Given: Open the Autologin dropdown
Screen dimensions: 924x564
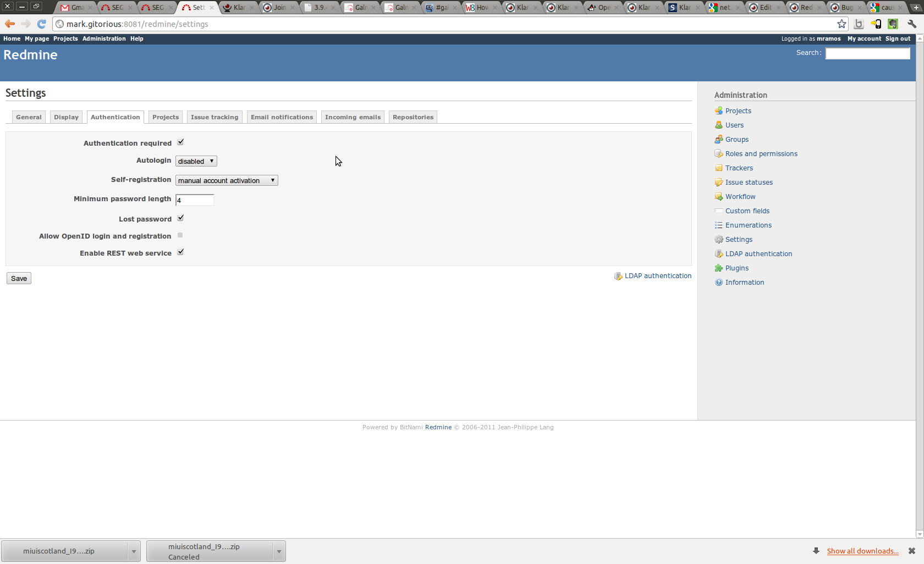Looking at the screenshot, I should (x=196, y=161).
